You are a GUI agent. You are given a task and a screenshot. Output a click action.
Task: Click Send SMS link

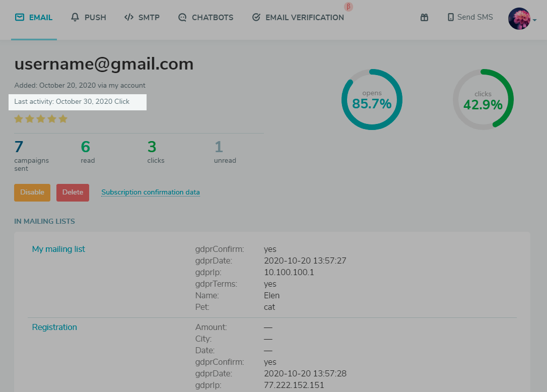(x=475, y=17)
